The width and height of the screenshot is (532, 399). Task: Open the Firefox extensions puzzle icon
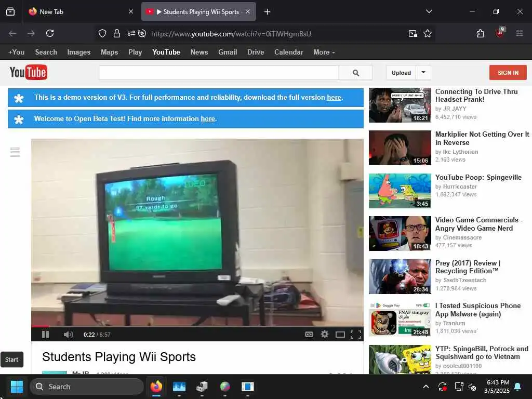[x=480, y=33]
